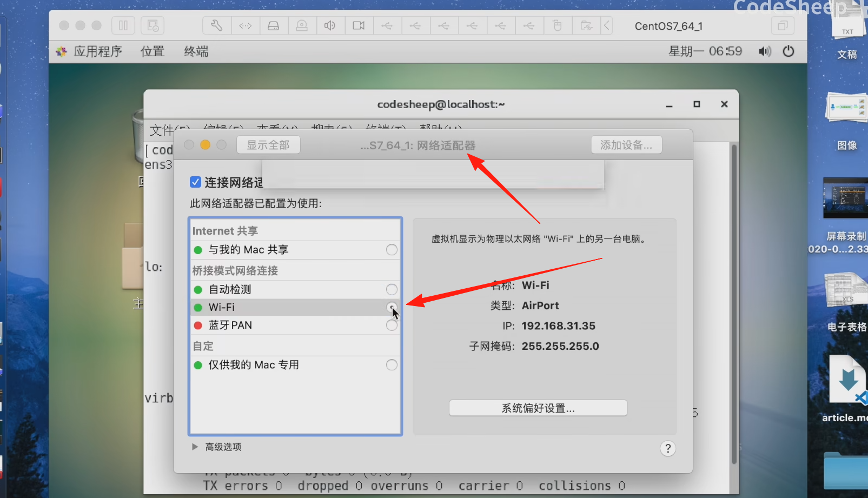The height and width of the screenshot is (498, 868).
Task: Open the 文稿 desktop file icon
Action: pos(847,22)
